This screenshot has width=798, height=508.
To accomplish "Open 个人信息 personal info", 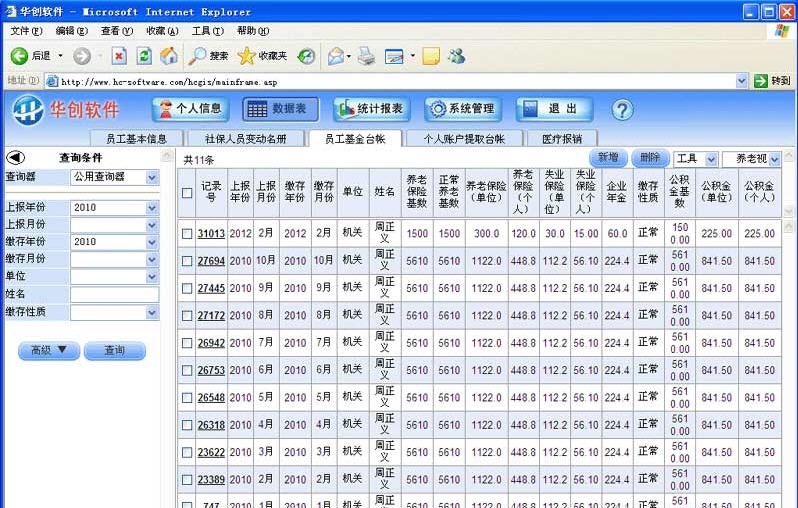I will pyautogui.click(x=190, y=109).
